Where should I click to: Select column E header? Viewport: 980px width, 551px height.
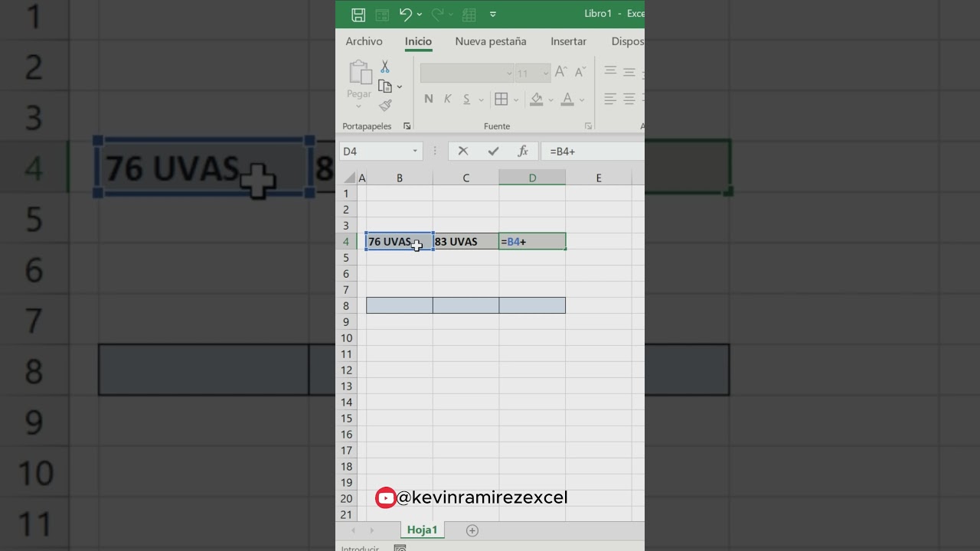coord(599,178)
